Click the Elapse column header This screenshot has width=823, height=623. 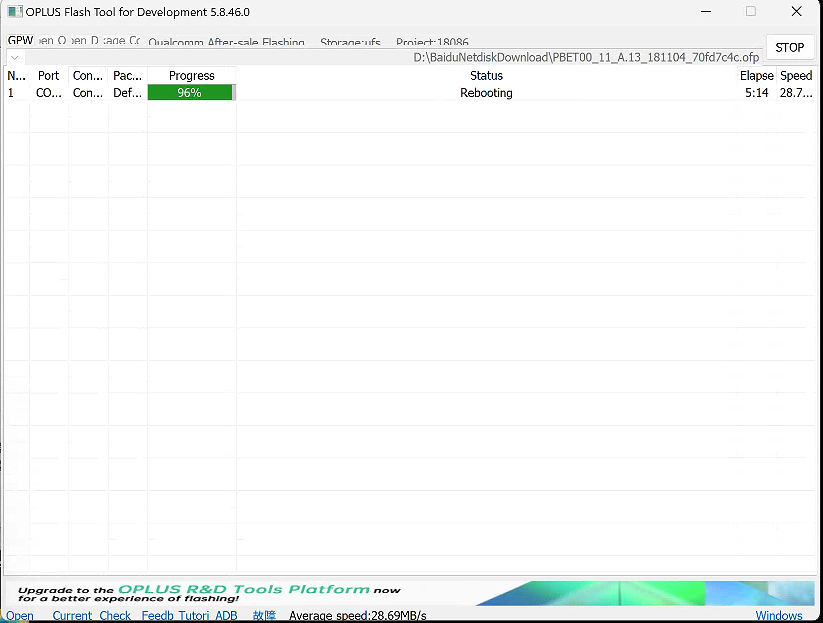tap(756, 76)
